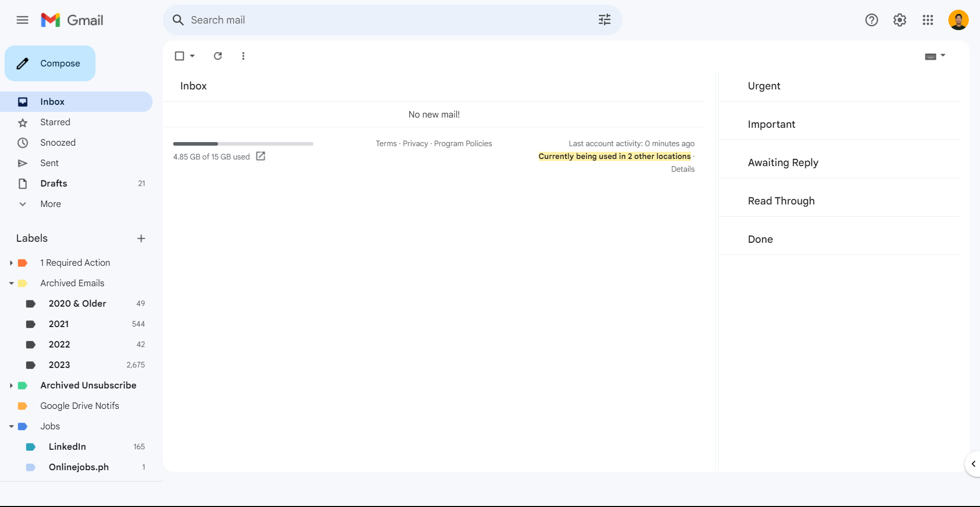Open the More options three-dot menu
This screenshot has height=507, width=980.
pos(243,56)
